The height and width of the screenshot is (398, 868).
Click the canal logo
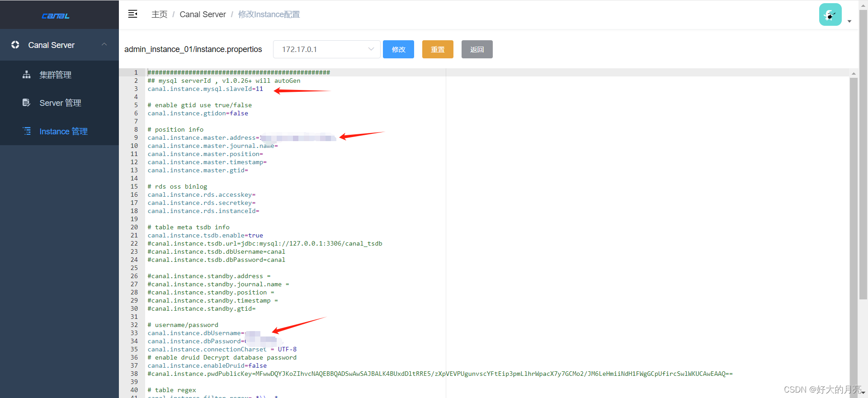point(56,16)
